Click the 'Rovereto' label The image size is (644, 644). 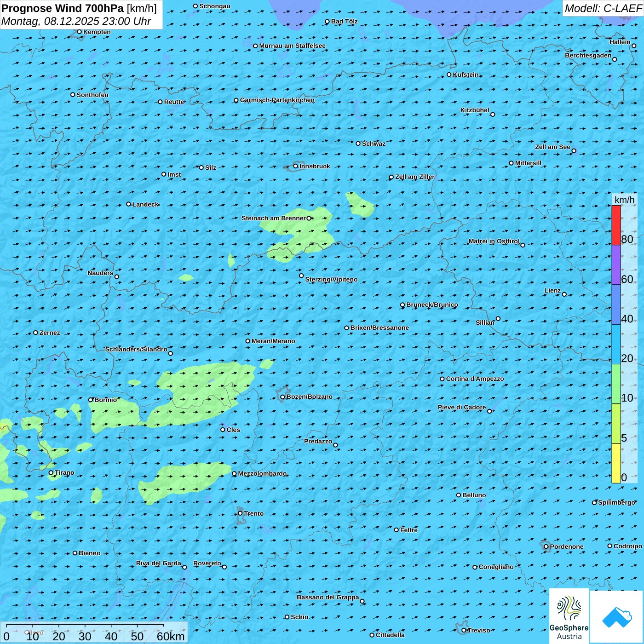point(207,563)
